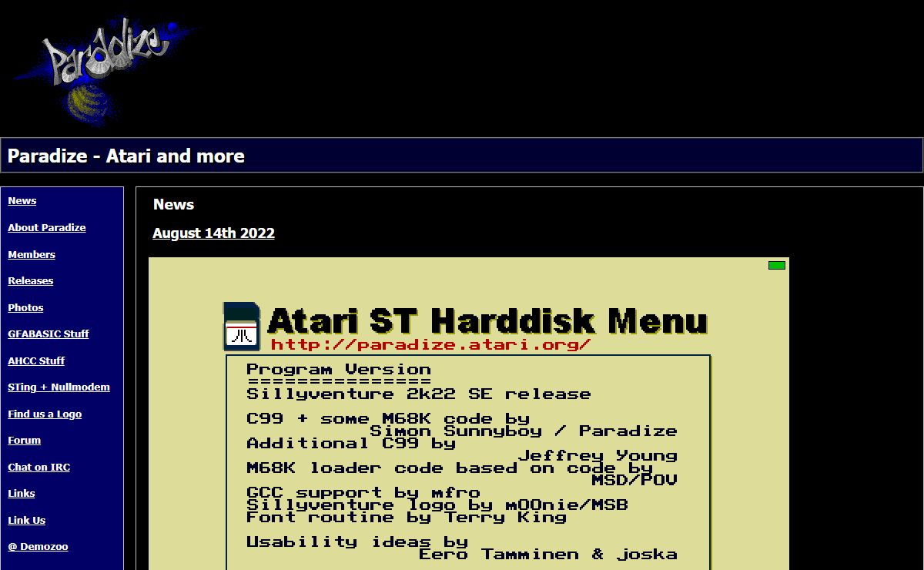Open the AHCC Stuff link
Image resolution: width=924 pixels, height=570 pixels.
tap(36, 361)
